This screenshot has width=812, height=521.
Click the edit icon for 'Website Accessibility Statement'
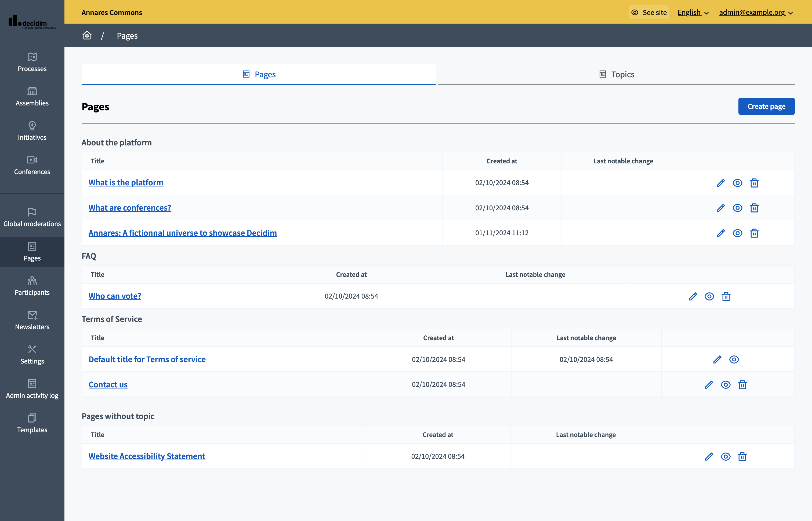[708, 457]
